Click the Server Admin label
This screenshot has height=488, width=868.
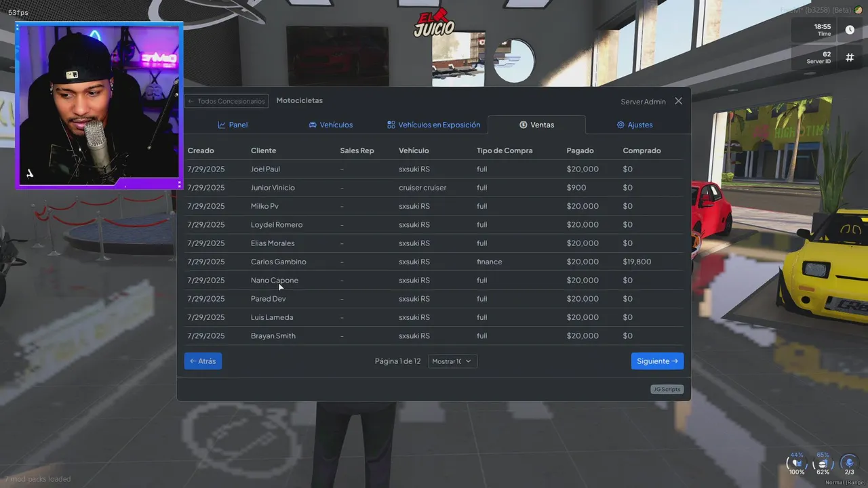644,102
